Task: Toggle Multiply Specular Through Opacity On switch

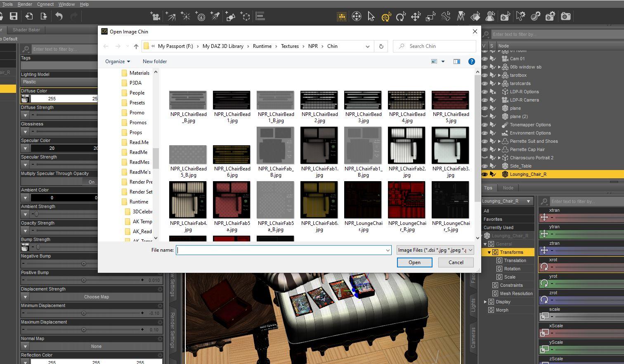Action: click(x=91, y=182)
